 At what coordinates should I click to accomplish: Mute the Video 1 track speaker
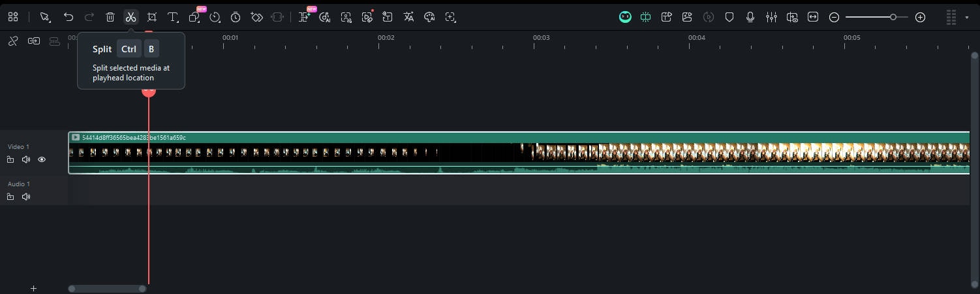(26, 159)
